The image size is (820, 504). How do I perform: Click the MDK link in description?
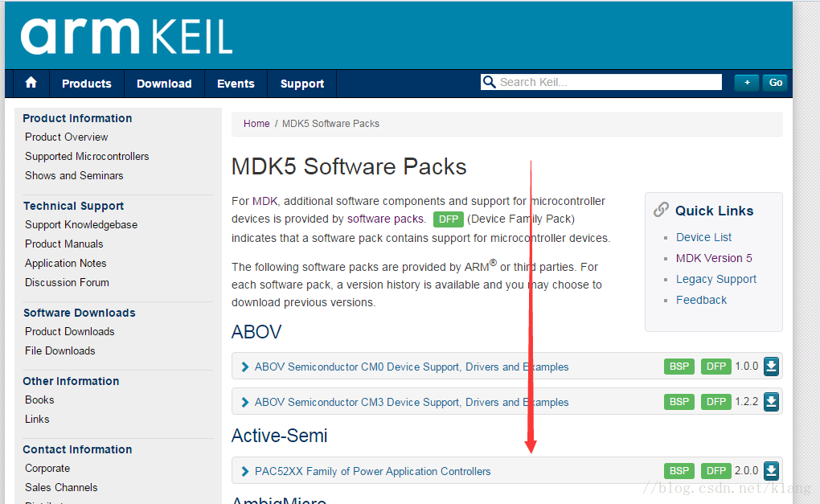click(264, 201)
